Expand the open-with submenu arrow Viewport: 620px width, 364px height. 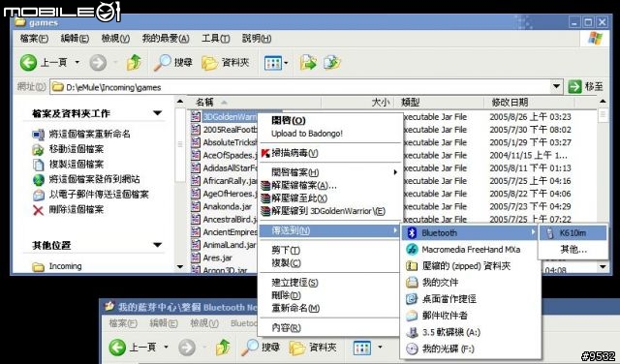pos(394,172)
